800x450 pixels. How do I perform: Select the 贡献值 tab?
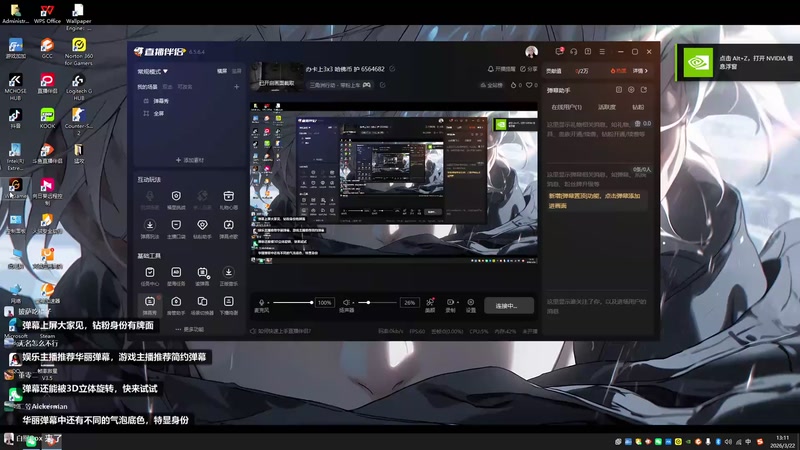pos(554,71)
